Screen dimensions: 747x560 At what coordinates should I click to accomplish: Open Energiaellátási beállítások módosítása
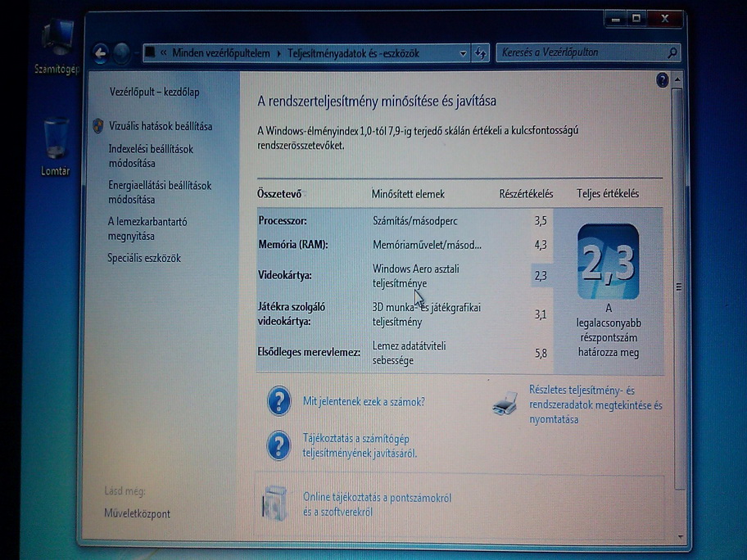pyautogui.click(x=160, y=192)
